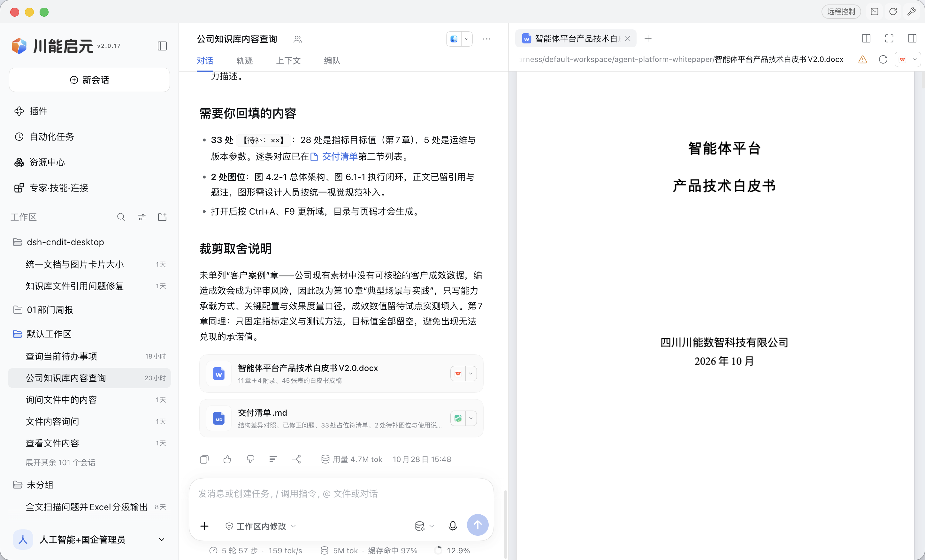This screenshot has height=560, width=925.
Task: Share this reply
Action: (x=297, y=459)
